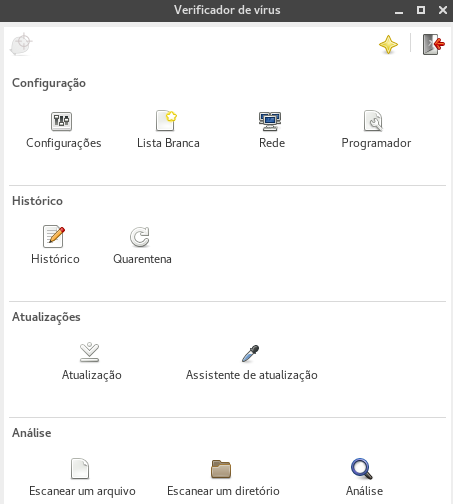Open the Programador scheduler icon

(x=373, y=121)
